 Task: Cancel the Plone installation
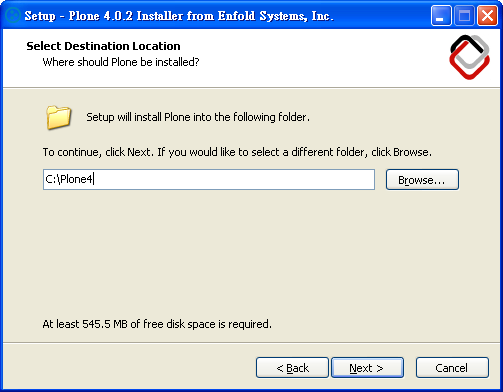pos(452,368)
